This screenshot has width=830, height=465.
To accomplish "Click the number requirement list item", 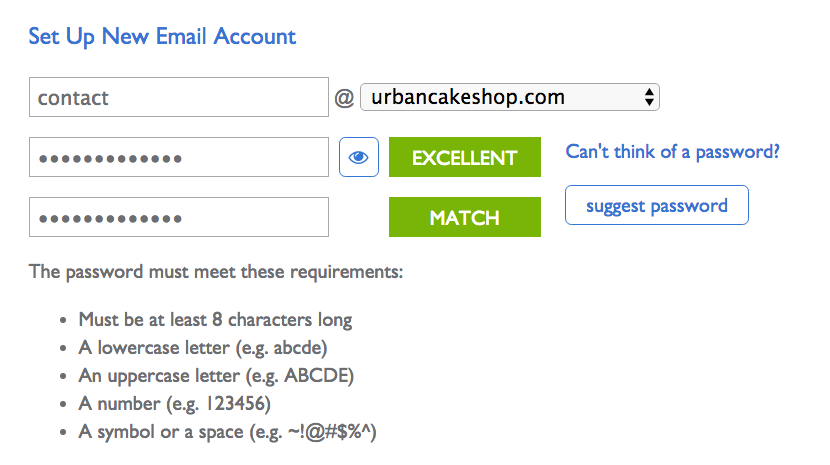I will tap(175, 404).
